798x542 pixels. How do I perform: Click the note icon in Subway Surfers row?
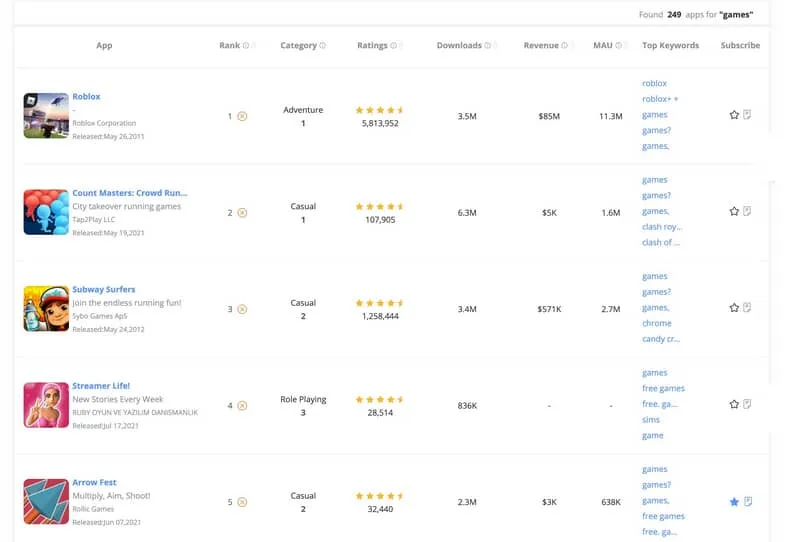click(747, 307)
